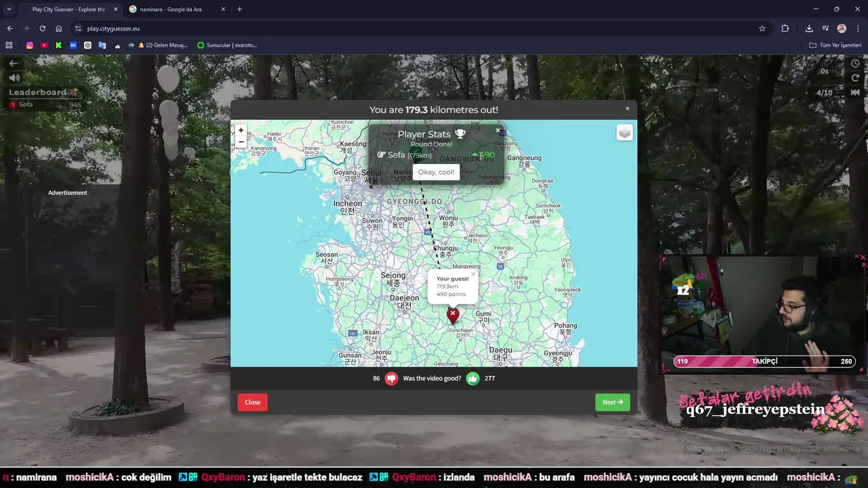Image resolution: width=868 pixels, height=488 pixels.
Task: Open the Chrome downloads icon
Action: (x=809, y=28)
